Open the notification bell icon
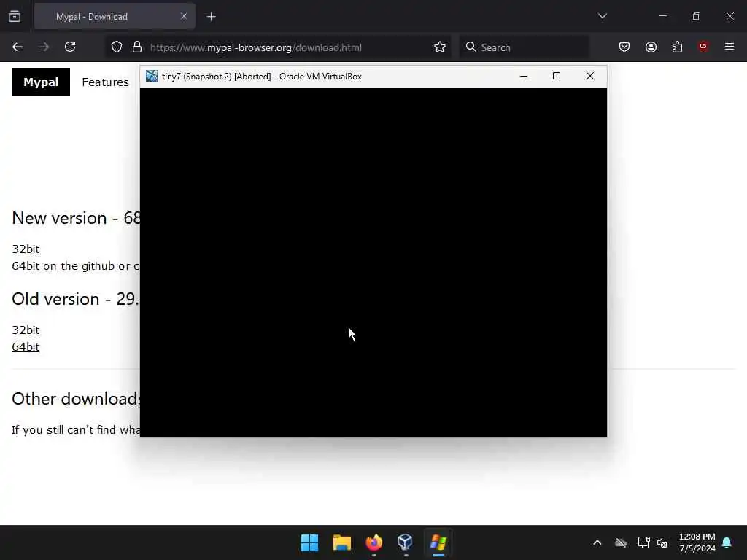Image resolution: width=747 pixels, height=560 pixels. point(727,542)
